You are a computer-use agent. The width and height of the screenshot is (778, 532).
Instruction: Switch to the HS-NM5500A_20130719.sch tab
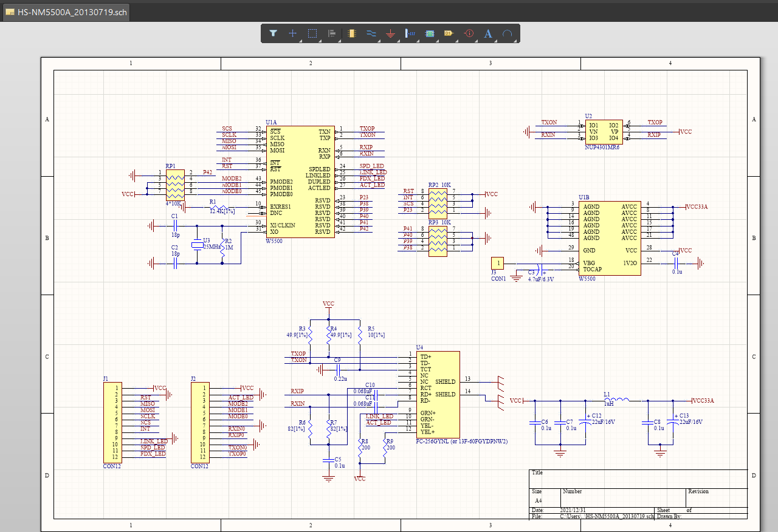[x=66, y=13]
